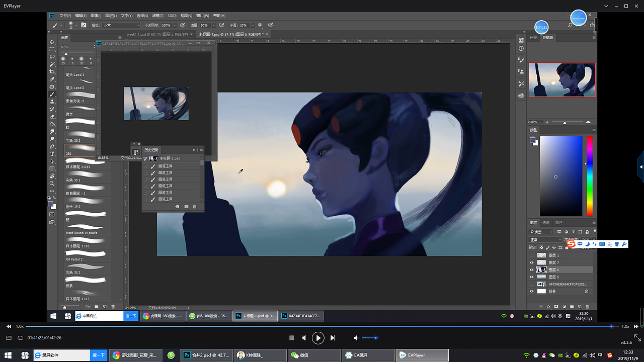Delete current state in History panel

[195, 207]
